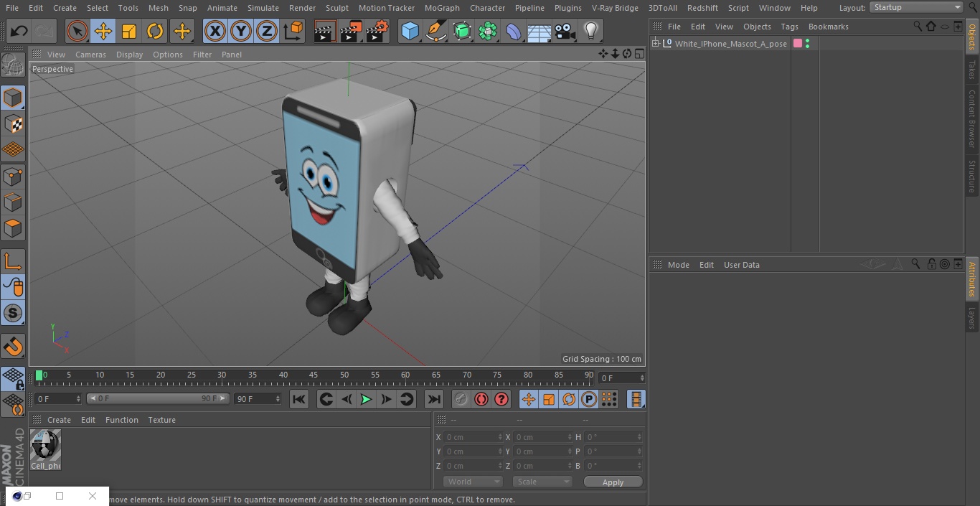The image size is (980, 506).
Task: Add a Cube primitive object
Action: click(x=410, y=31)
